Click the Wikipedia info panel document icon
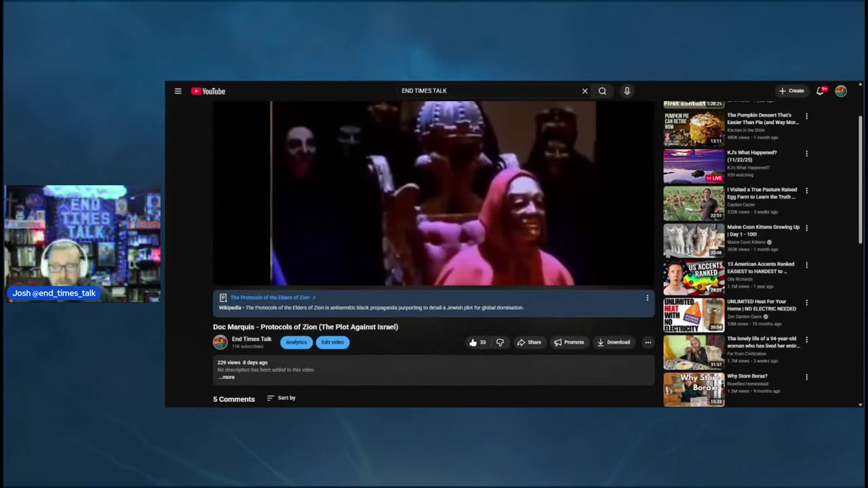Image resolution: width=868 pixels, height=488 pixels. pyautogui.click(x=223, y=298)
